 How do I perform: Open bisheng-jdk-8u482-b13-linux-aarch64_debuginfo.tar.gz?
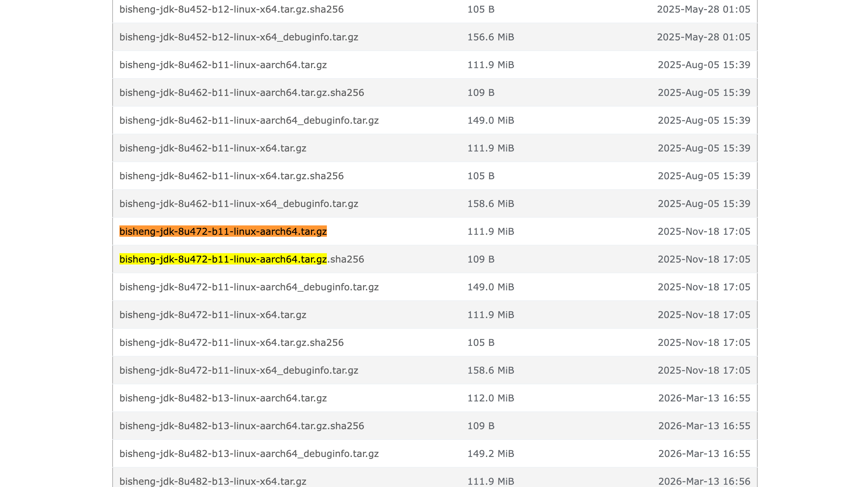tap(249, 453)
